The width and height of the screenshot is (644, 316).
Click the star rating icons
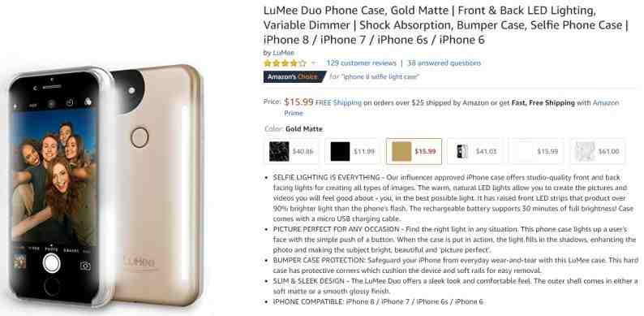(x=285, y=63)
